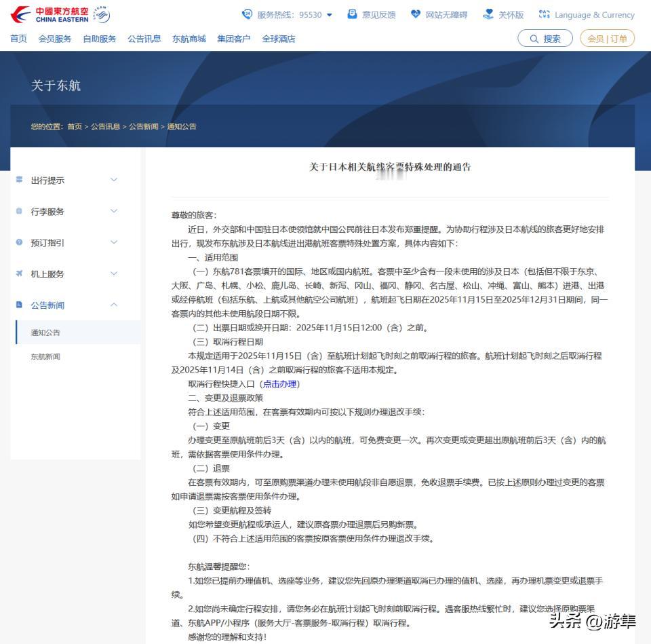Click the 会员 | 订单 button
The image size is (651, 644).
[607, 38]
